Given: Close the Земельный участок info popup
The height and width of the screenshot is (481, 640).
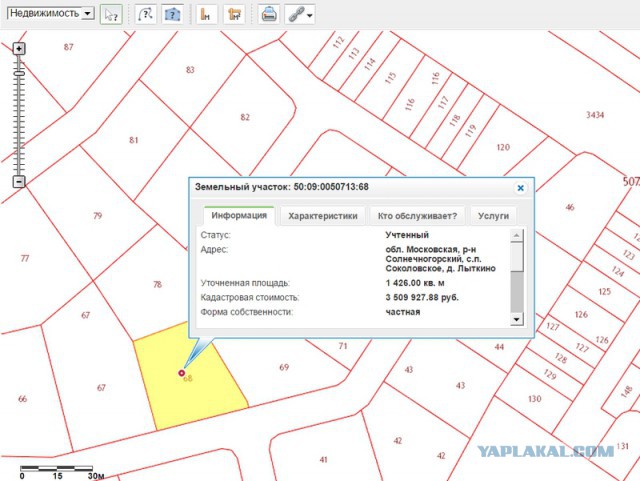Looking at the screenshot, I should click(x=520, y=187).
